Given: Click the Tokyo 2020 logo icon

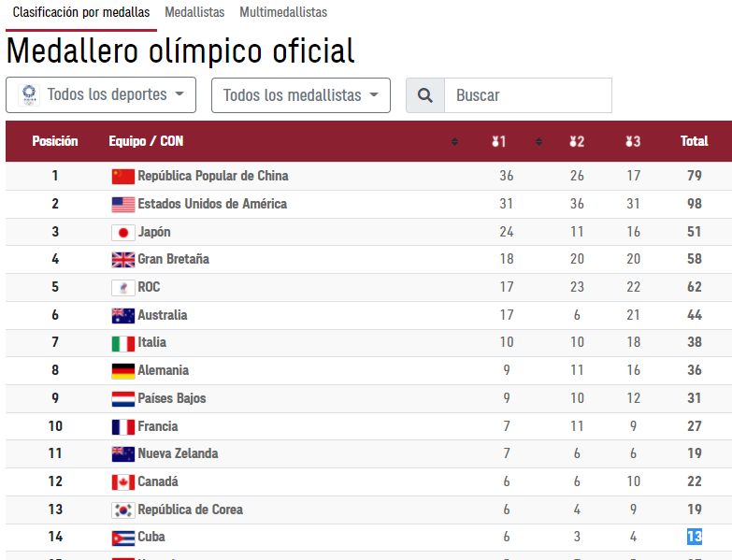Looking at the screenshot, I should (29, 95).
